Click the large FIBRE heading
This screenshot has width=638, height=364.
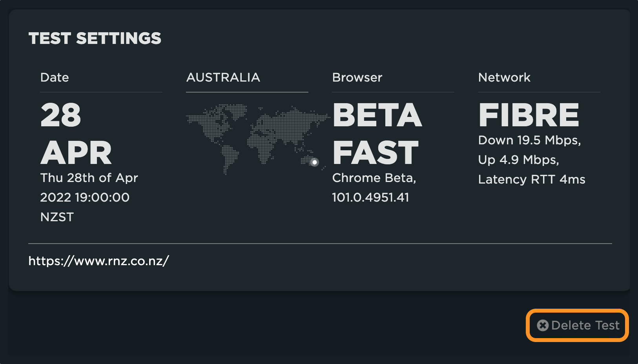(529, 115)
